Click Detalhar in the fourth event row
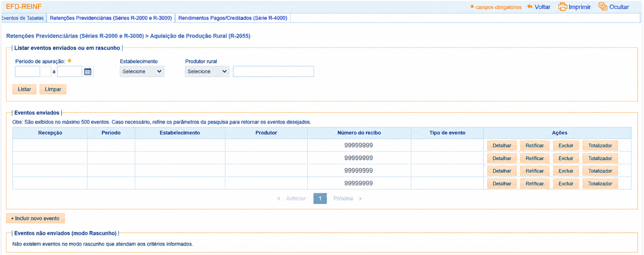Screen dimensions: 644x255 (502, 184)
